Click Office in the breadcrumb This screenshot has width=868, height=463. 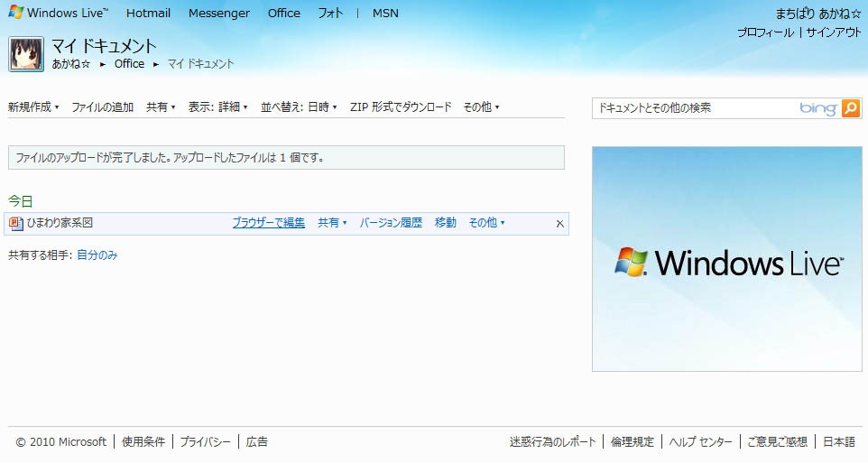[129, 64]
